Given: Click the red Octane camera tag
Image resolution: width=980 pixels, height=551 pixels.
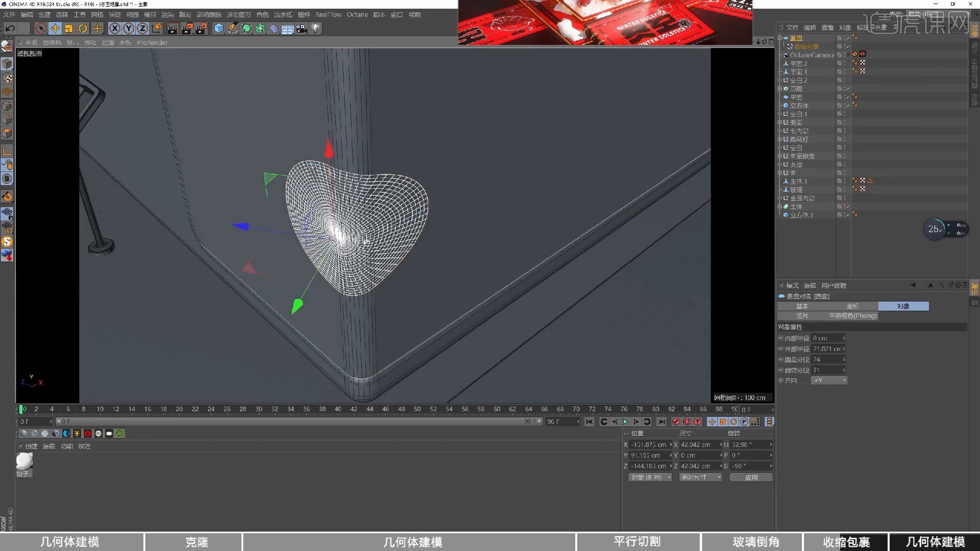Looking at the screenshot, I should (x=863, y=54).
